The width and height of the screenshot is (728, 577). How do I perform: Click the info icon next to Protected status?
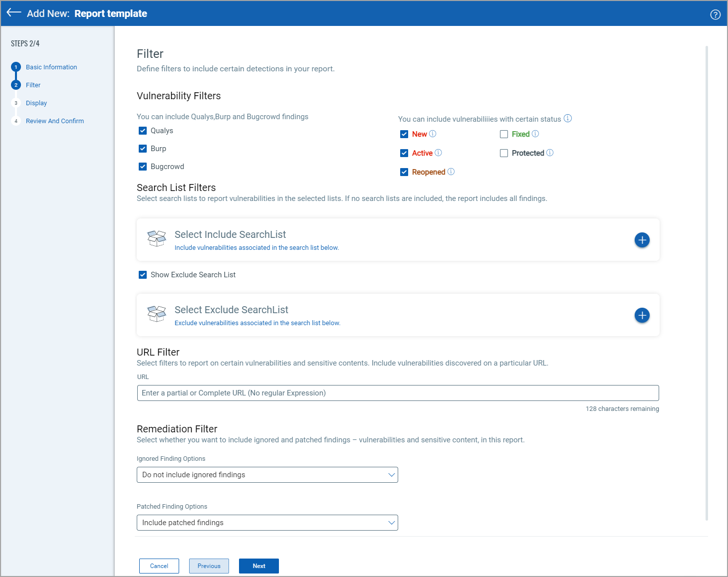[550, 153]
